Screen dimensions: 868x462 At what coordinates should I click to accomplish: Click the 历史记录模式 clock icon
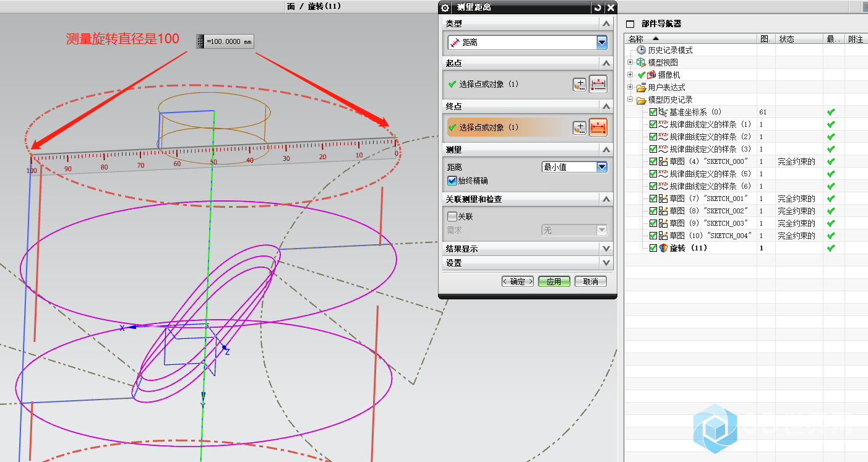[642, 50]
